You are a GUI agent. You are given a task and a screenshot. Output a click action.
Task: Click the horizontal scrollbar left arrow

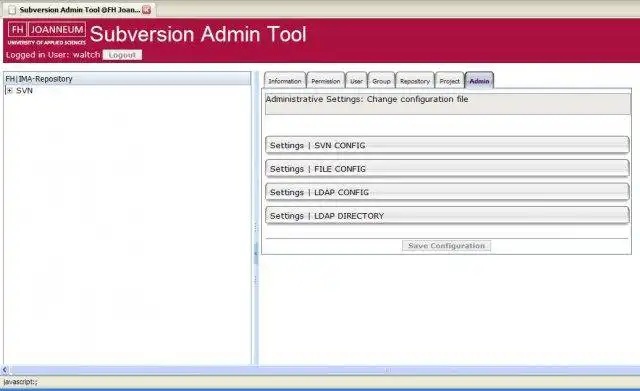coord(4,370)
